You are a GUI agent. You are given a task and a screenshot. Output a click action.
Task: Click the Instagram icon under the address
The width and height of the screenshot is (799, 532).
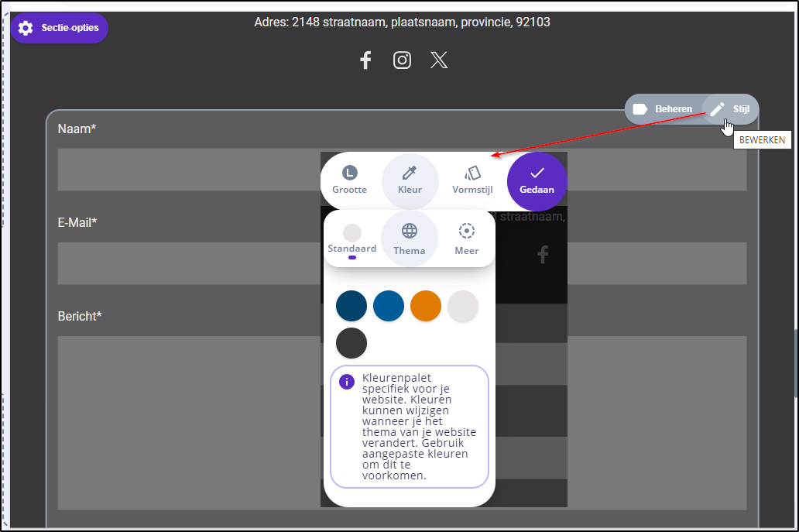[402, 60]
